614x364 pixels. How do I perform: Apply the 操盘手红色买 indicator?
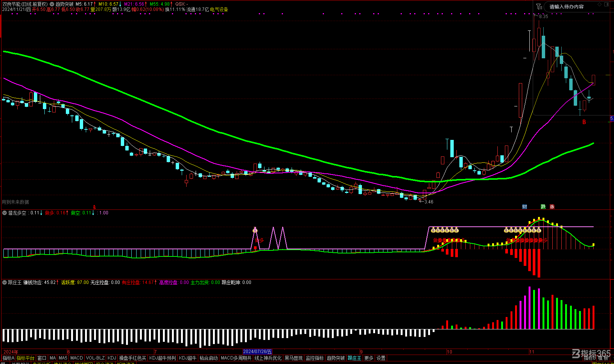(132, 358)
